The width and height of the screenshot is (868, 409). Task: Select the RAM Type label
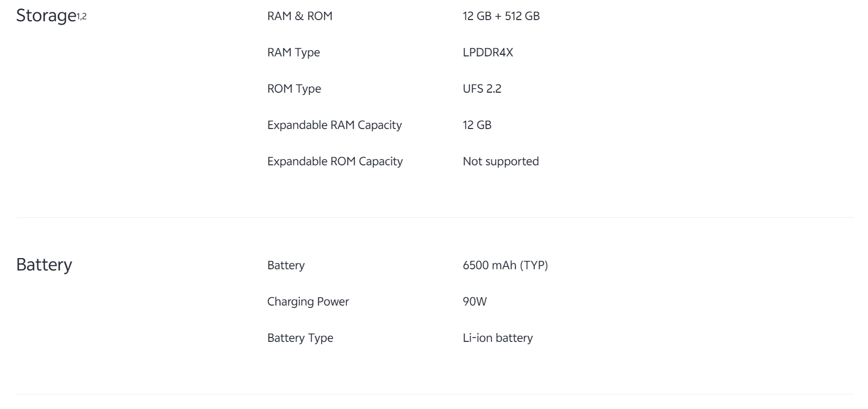click(293, 53)
